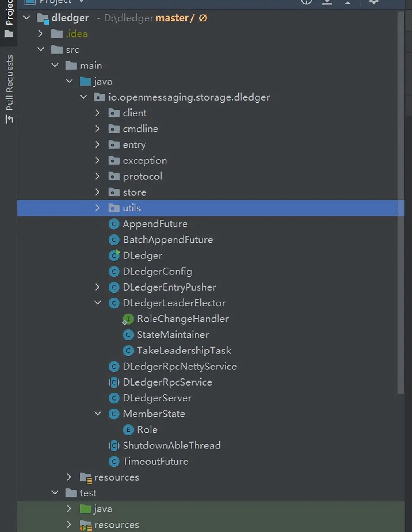Image resolution: width=412 pixels, height=532 pixels.
Task: Expand the .idea folder
Action: tap(40, 34)
